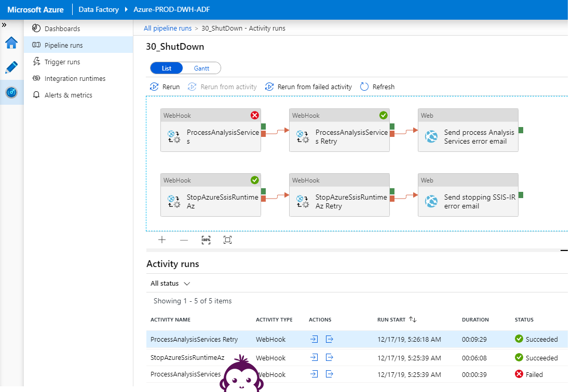
Task: Select Send process Analysis Services error email node
Action: click(468, 130)
